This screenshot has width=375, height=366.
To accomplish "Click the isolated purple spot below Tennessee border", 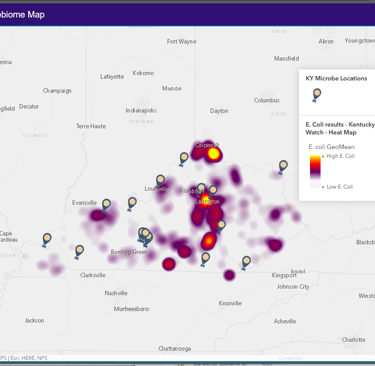I will tap(229, 275).
